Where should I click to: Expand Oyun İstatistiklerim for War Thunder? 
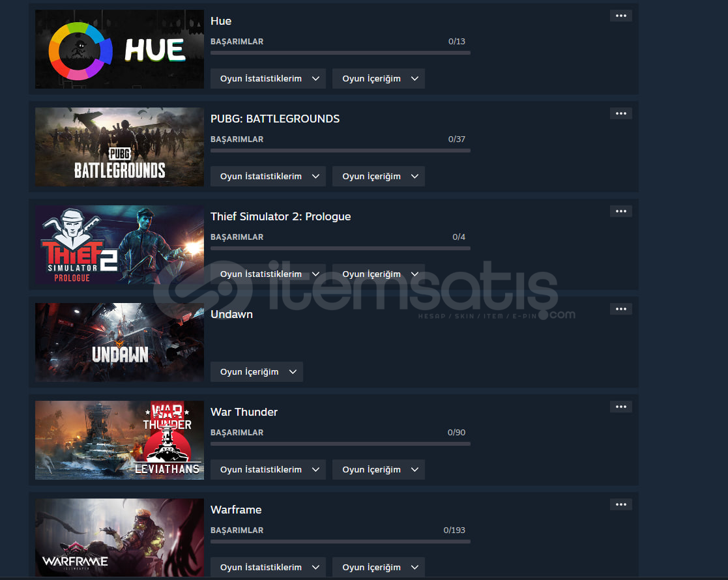[268, 469]
